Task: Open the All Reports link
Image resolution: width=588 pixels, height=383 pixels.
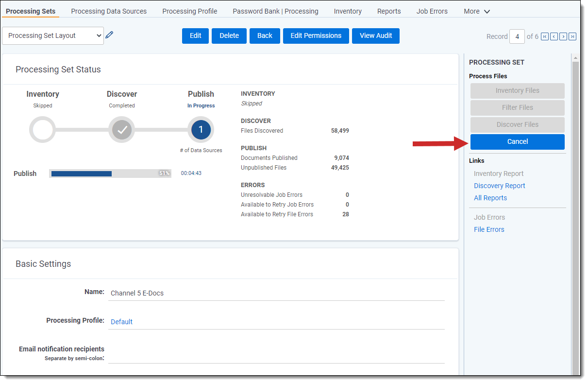Action: 490,198
